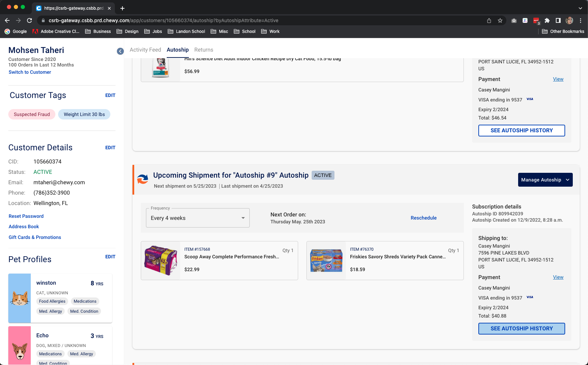Open a new browser tab
The width and height of the screenshot is (588, 365).
pyautogui.click(x=122, y=8)
